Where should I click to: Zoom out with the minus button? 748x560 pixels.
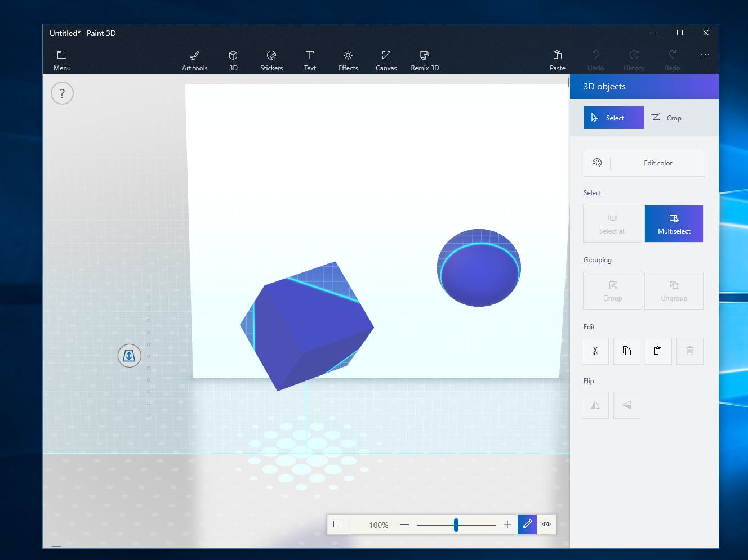point(404,525)
